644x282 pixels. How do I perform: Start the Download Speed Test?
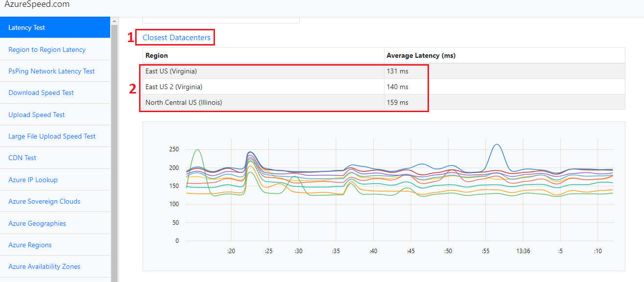[41, 93]
